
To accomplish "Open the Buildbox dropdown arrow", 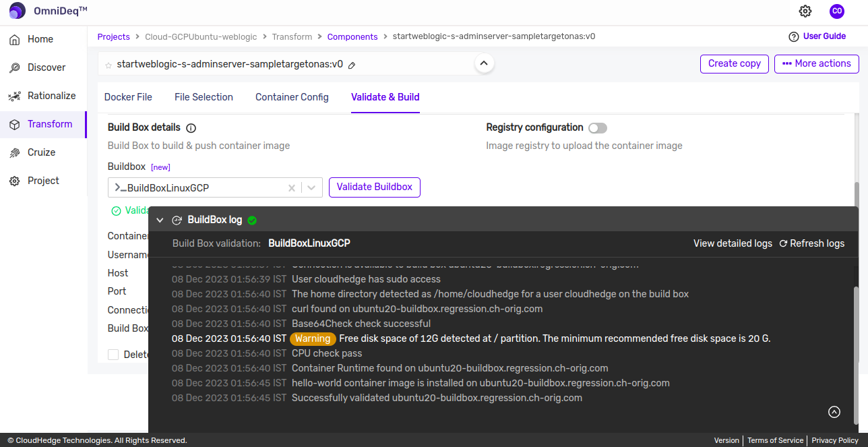I will pyautogui.click(x=311, y=188).
